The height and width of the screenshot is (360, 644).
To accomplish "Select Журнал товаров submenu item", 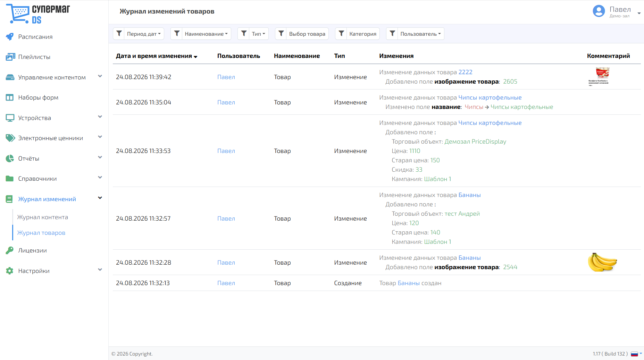I will [41, 233].
